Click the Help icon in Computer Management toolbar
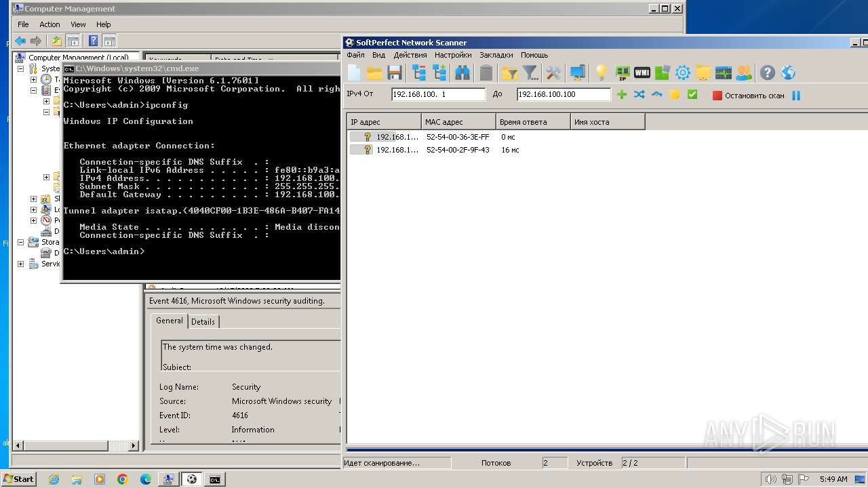Viewport: 868px width, 488px height. (94, 41)
